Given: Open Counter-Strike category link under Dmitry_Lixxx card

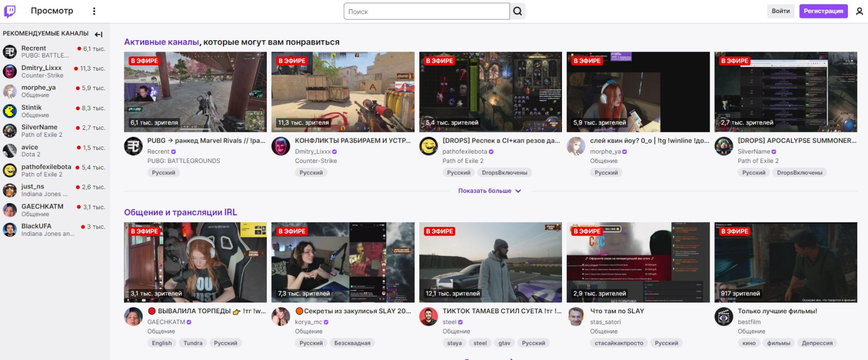Looking at the screenshot, I should coord(316,161).
